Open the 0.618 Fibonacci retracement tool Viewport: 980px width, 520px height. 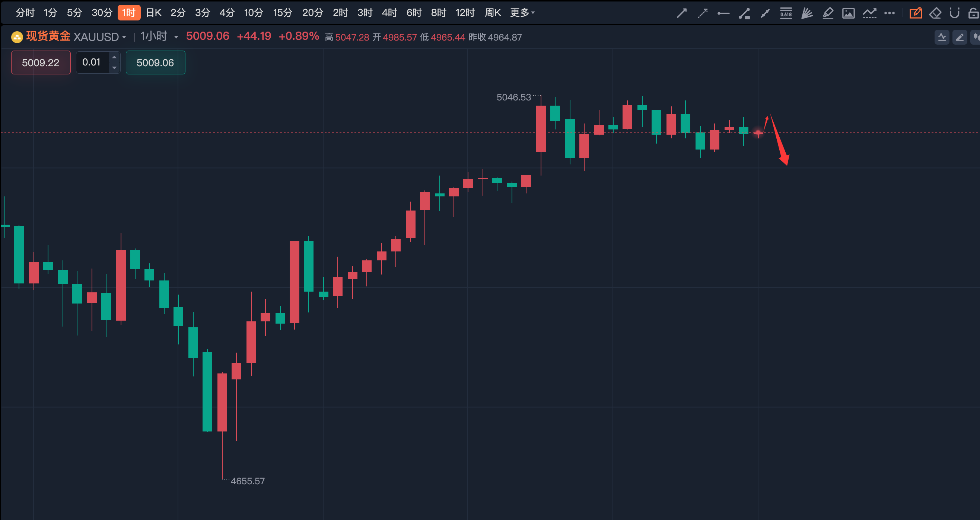(x=786, y=13)
